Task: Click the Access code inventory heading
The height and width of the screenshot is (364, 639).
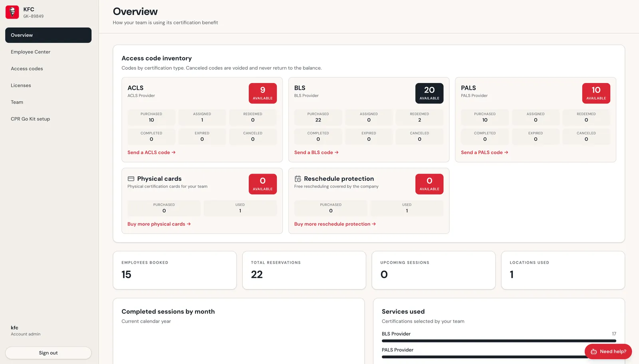Action: [x=157, y=58]
